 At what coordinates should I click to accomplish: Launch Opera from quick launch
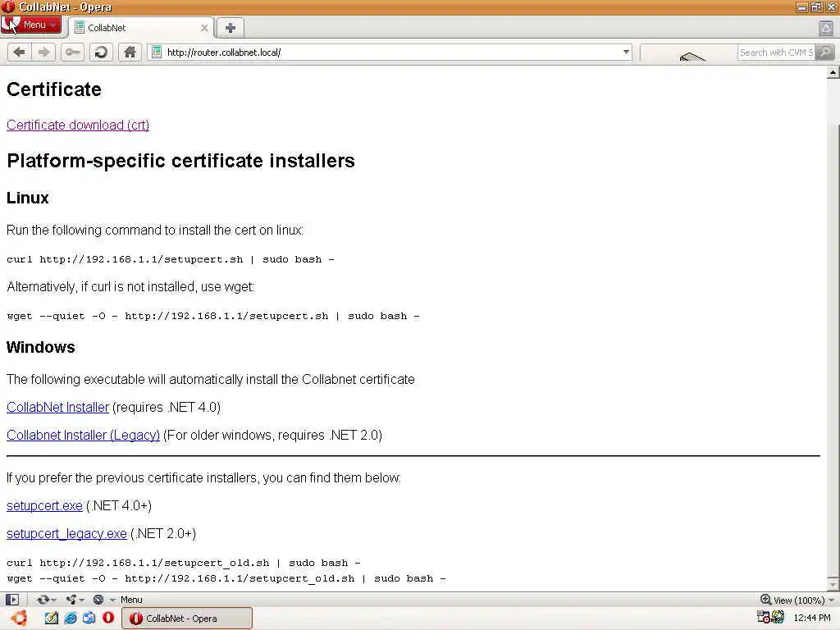[x=108, y=619]
